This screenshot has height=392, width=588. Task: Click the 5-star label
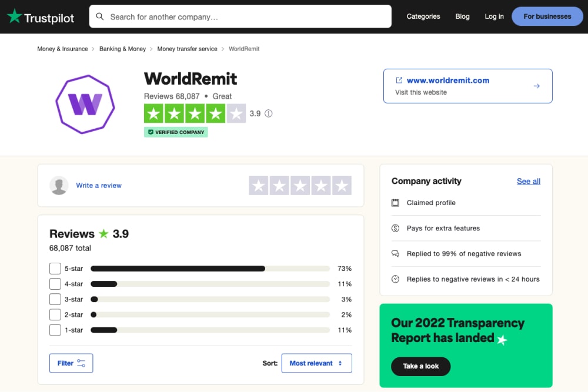click(x=73, y=269)
